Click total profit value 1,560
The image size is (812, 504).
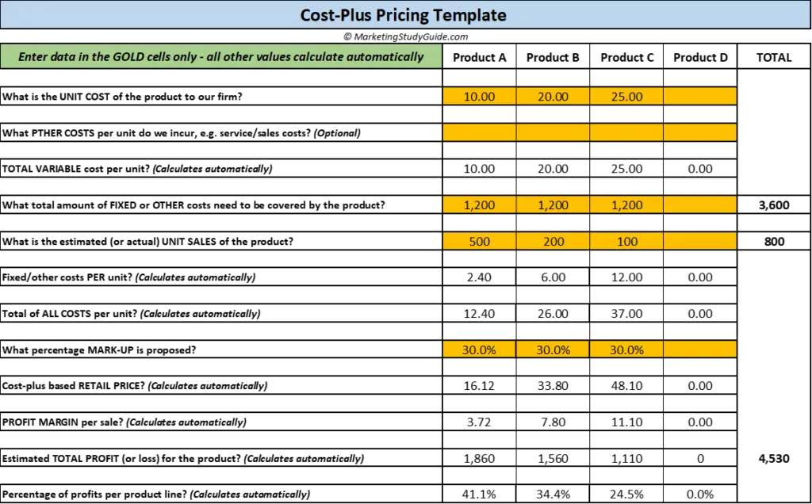point(553,459)
